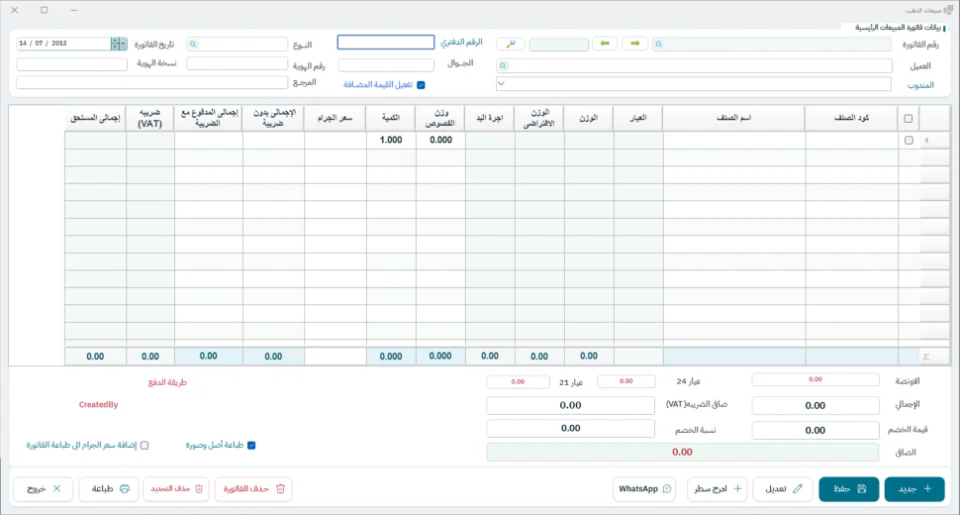Click the نسبة الخصم discount percentage field
960x515 pixels.
coord(571,429)
